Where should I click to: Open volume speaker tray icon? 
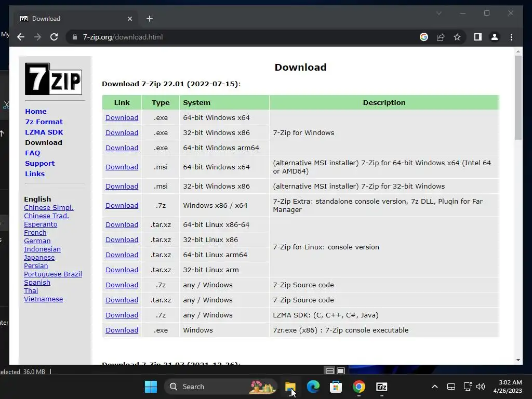coord(481,387)
